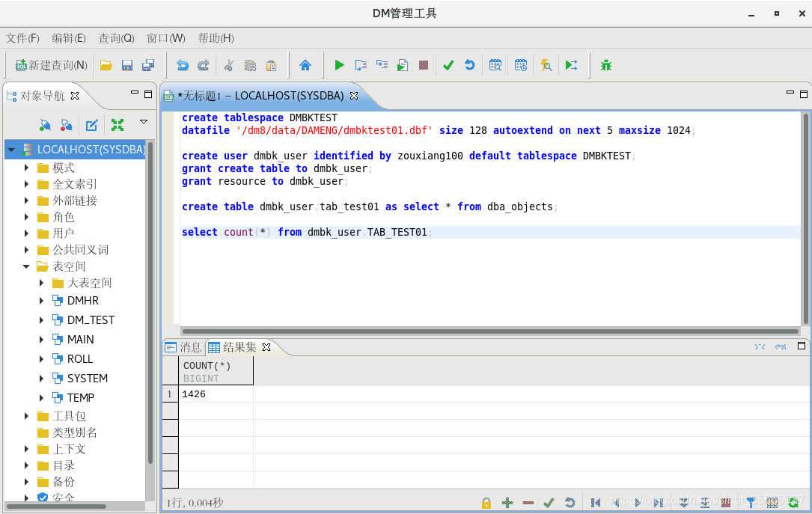Maximize the results panel
The width and height of the screenshot is (812, 514).
(x=801, y=346)
